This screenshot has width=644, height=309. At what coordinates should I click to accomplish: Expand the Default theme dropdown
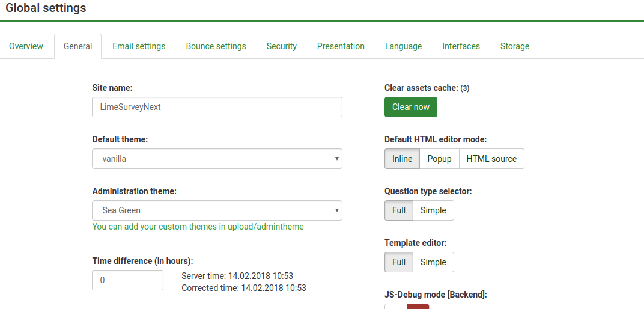(x=217, y=159)
